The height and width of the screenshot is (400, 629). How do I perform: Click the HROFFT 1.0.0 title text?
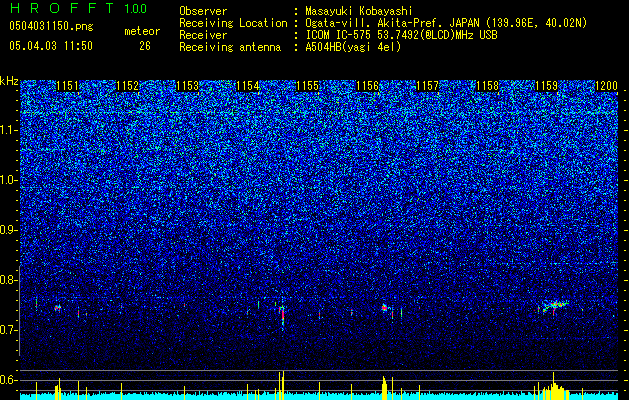coord(79,8)
